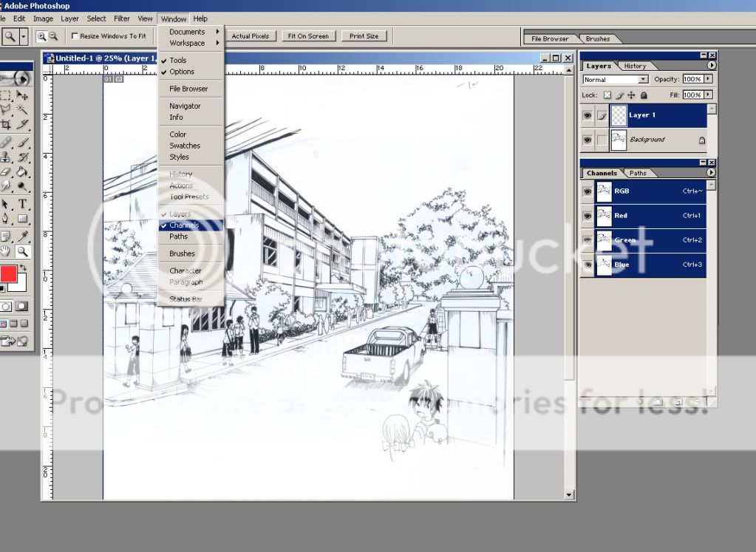This screenshot has height=552, width=756.
Task: Toggle Lock image pixels brush icon
Action: coord(619,95)
